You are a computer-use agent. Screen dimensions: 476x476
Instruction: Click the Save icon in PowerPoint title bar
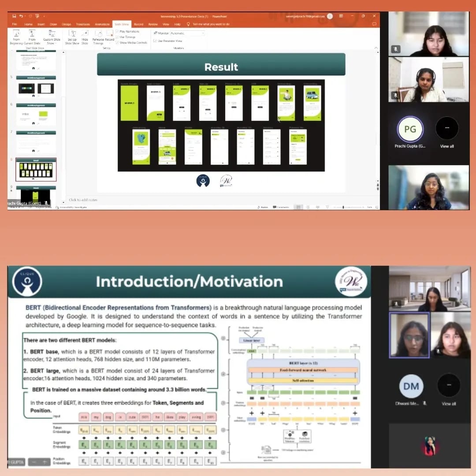tap(14, 16)
